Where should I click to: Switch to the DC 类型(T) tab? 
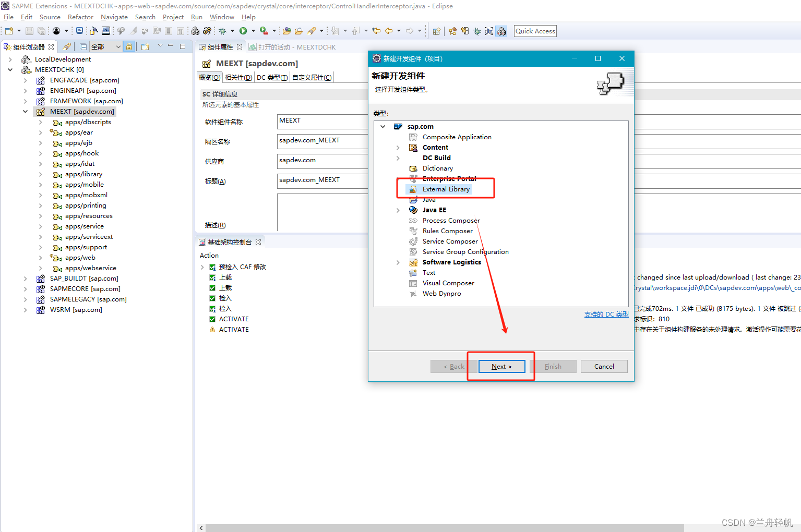(x=272, y=78)
